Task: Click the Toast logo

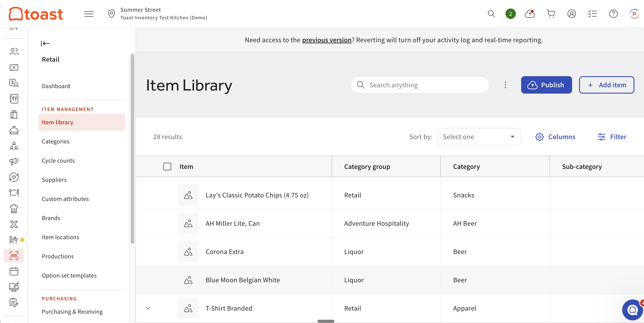Action: coord(36,14)
